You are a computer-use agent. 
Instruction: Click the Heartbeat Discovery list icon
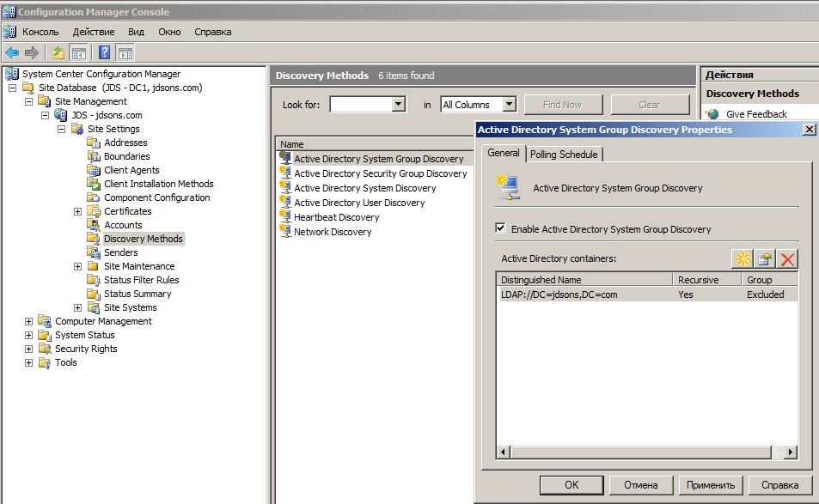click(x=285, y=216)
